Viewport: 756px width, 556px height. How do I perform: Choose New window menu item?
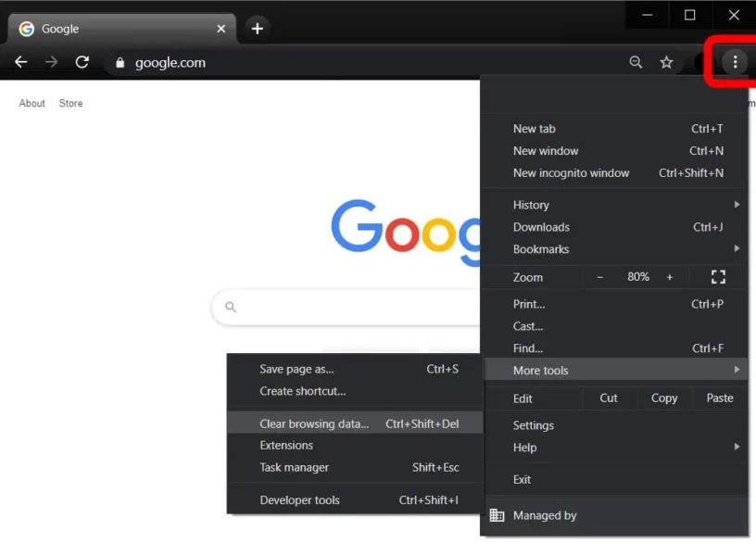(615, 151)
